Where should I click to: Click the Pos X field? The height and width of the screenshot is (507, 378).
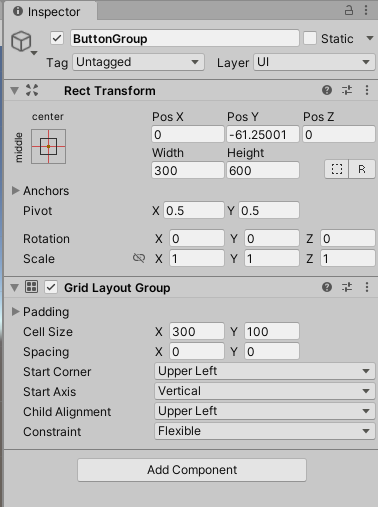188,134
